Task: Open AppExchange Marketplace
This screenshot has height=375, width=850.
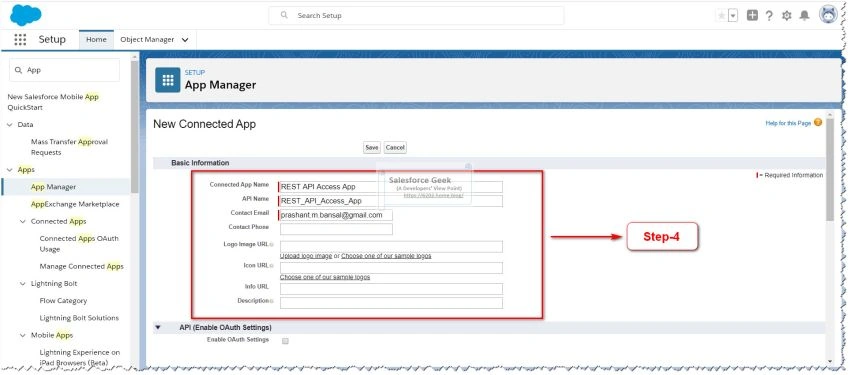Action: pos(75,204)
